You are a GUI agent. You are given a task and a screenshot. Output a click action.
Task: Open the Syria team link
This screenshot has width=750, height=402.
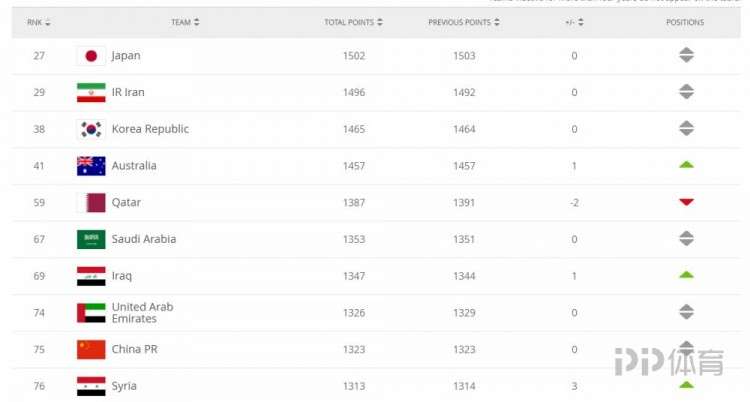[124, 386]
